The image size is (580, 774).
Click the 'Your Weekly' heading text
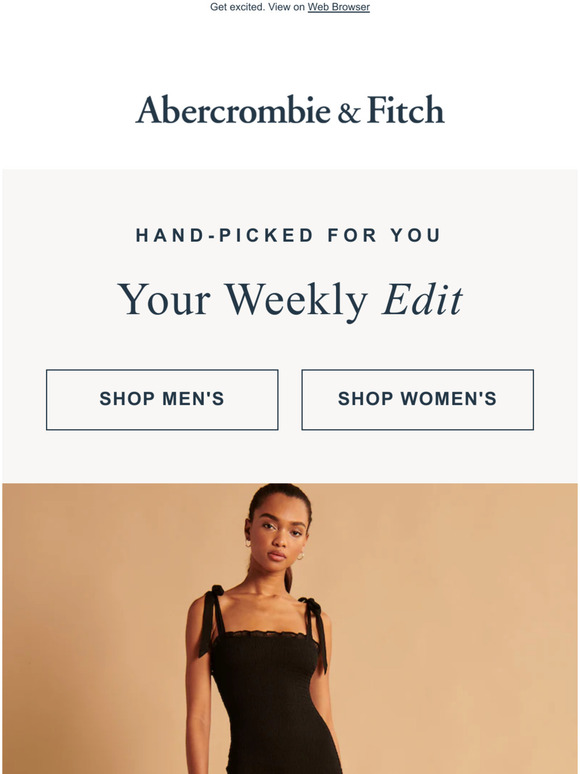click(242, 300)
